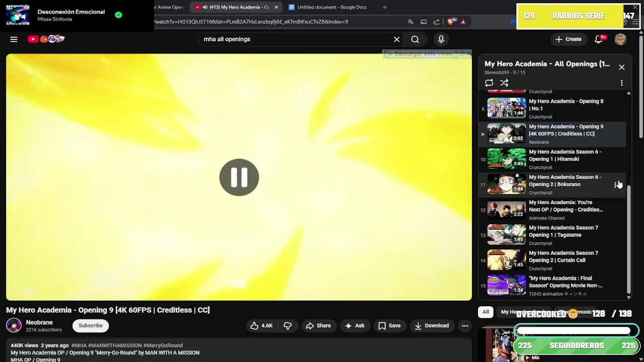
Task: Open the #MerryGoRound hashtag link
Action: [163, 345]
